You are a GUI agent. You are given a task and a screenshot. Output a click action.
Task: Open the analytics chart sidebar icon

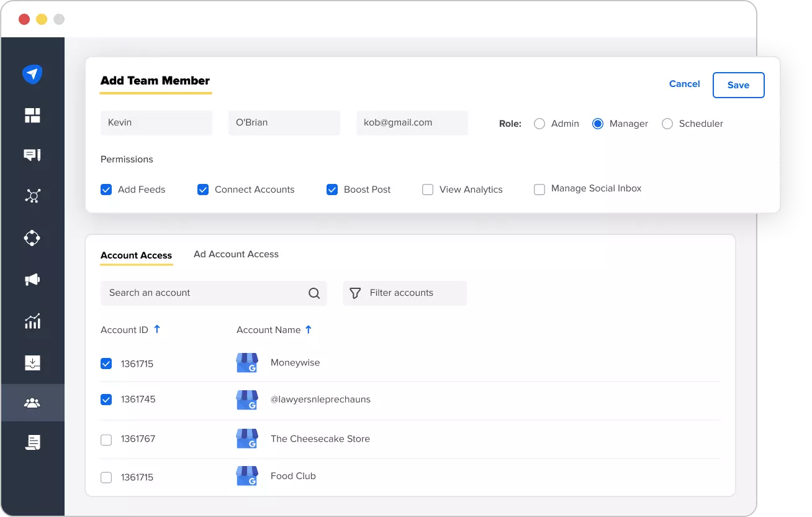tap(32, 321)
